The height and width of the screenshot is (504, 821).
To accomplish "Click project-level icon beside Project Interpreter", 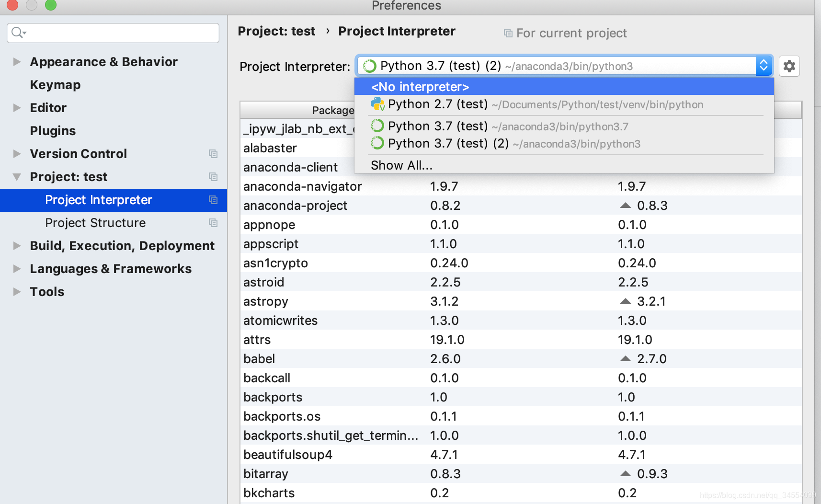I will click(213, 200).
